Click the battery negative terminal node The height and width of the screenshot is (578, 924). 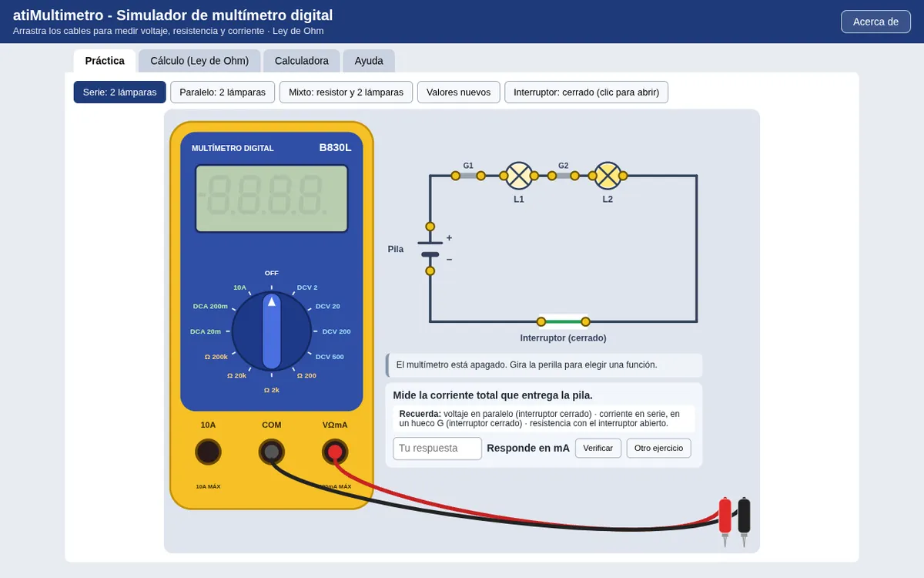pyautogui.click(x=430, y=271)
